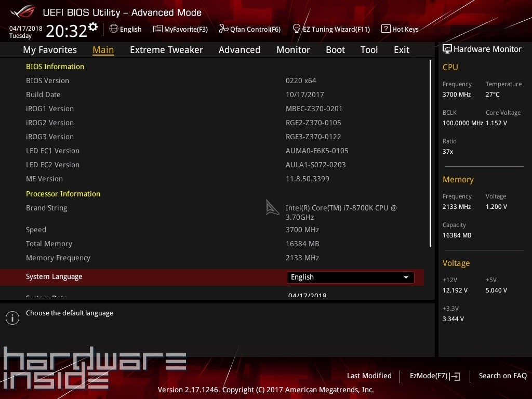Click the ME version value 11.8.50.3399

(x=308, y=179)
